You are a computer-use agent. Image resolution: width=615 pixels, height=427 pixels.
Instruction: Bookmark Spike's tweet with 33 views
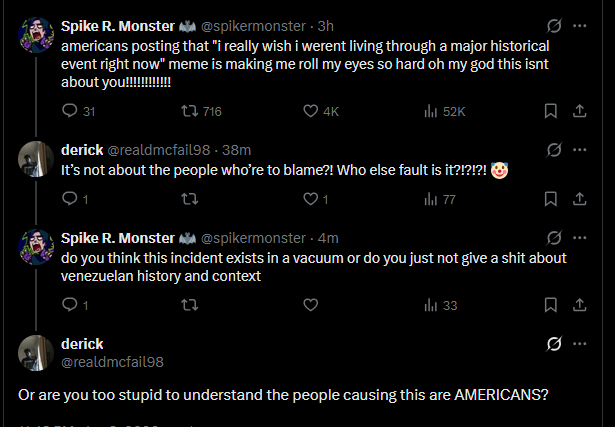[x=551, y=305]
